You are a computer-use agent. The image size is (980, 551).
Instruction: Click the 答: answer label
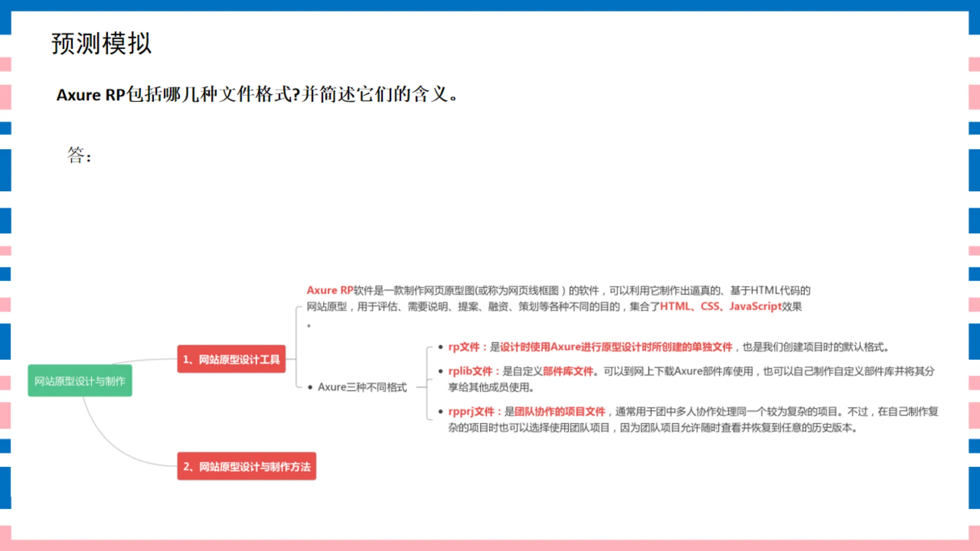(x=79, y=155)
